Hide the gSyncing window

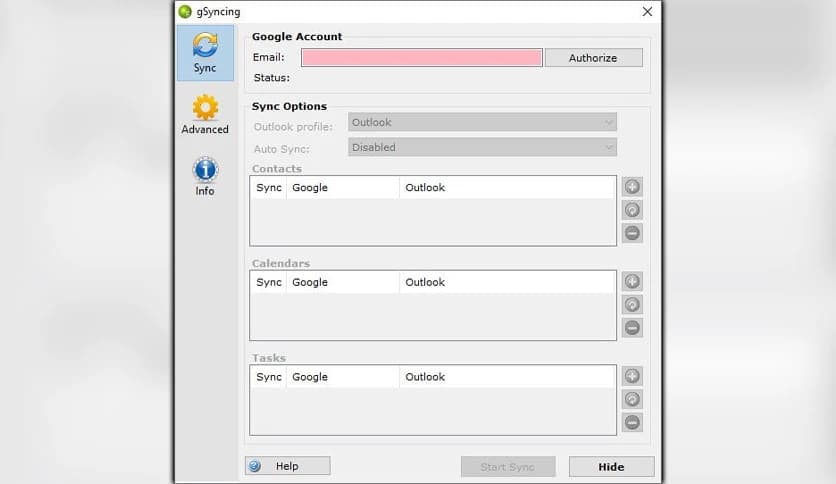[612, 467]
